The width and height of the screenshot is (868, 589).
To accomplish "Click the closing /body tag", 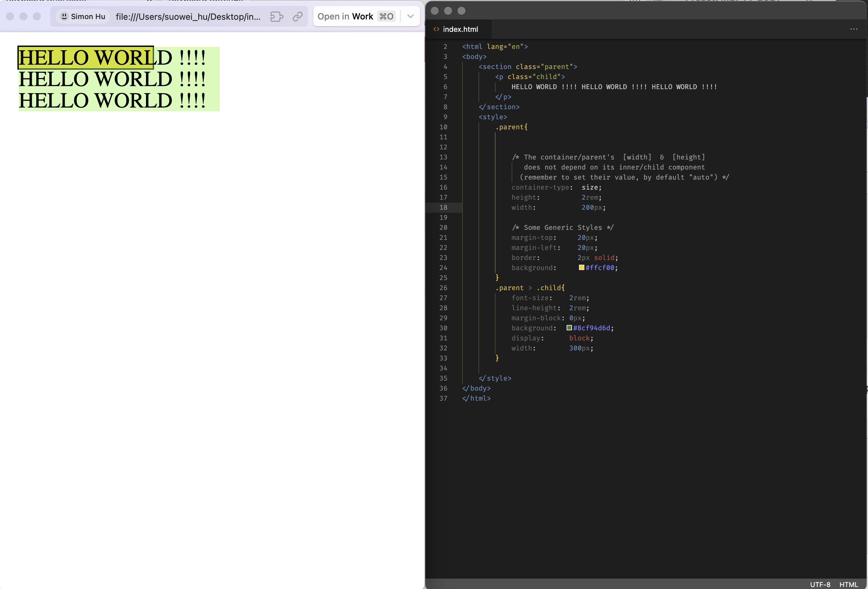I will click(476, 388).
